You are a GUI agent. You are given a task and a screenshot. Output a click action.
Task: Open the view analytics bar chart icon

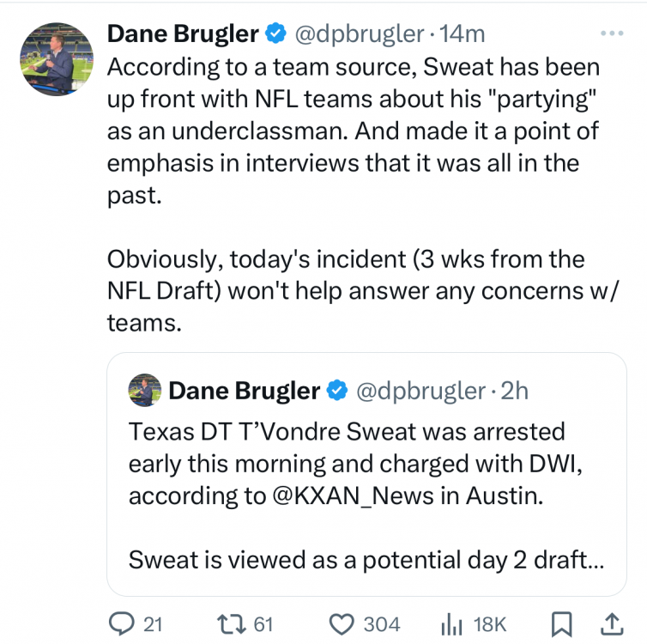click(x=451, y=623)
